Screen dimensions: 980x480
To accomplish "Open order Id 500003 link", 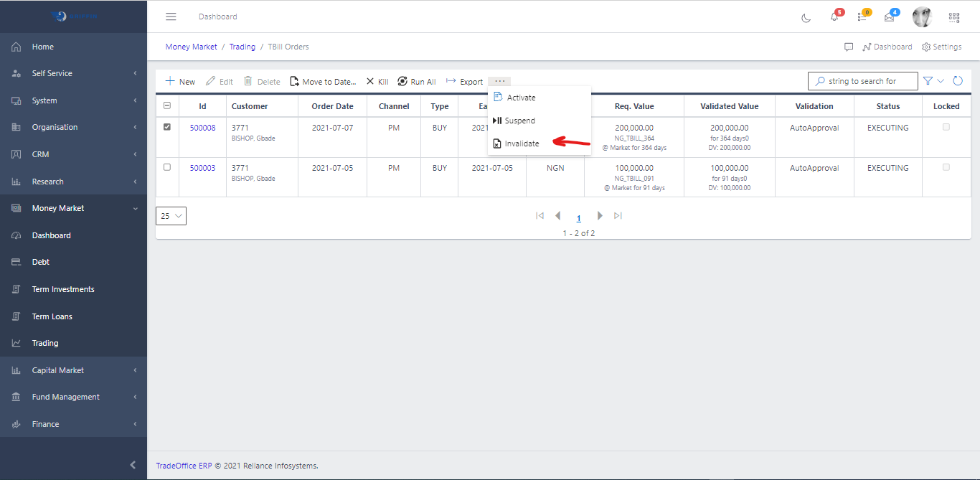I will pos(202,168).
